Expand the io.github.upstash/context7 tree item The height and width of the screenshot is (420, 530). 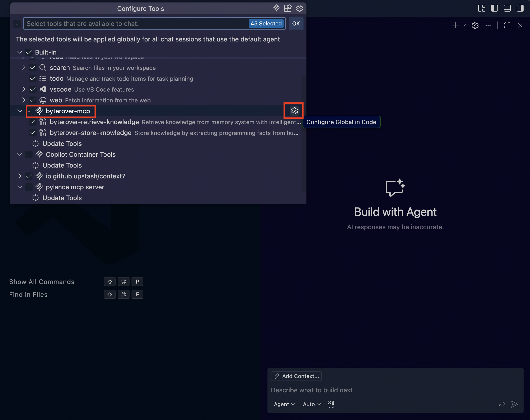[x=20, y=176]
